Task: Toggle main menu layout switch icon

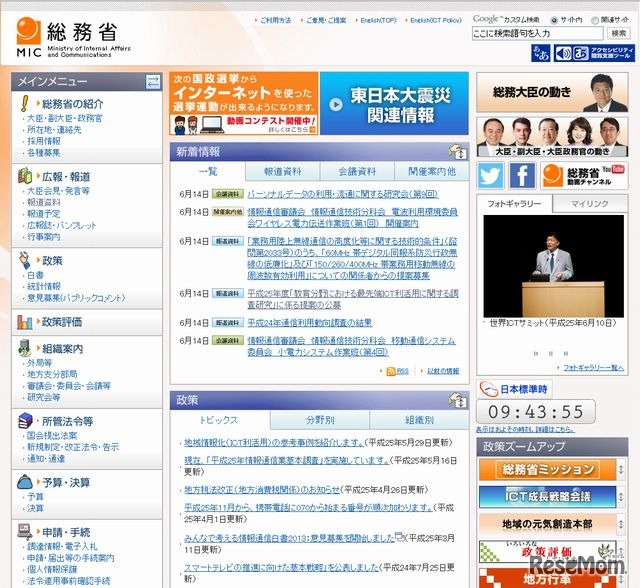Action: [153, 82]
